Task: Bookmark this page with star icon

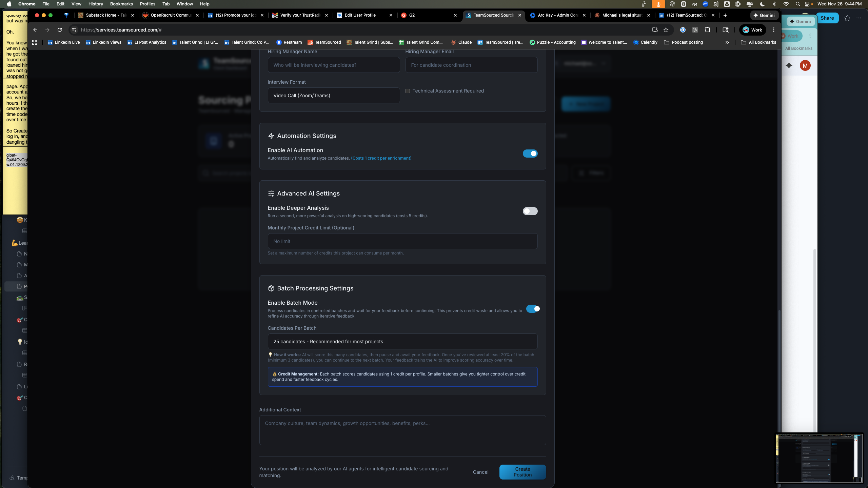Action: (x=666, y=30)
